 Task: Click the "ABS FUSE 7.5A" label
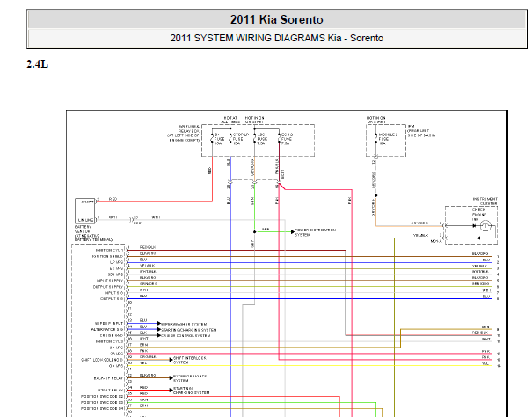262,139
